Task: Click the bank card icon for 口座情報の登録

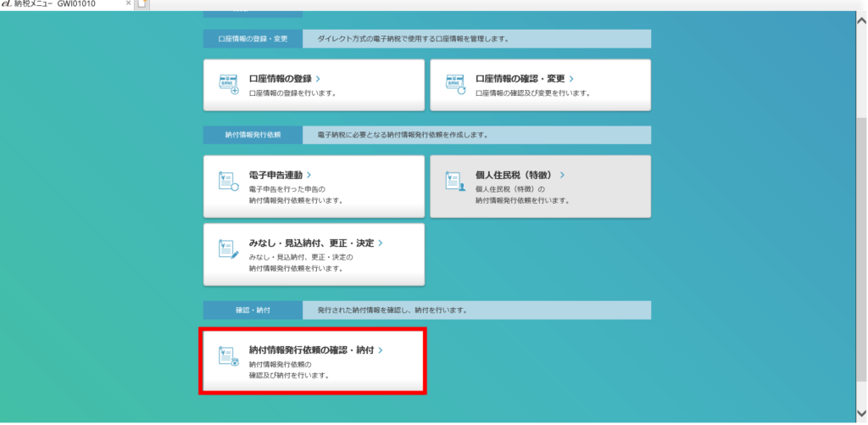Action: pyautogui.click(x=229, y=84)
